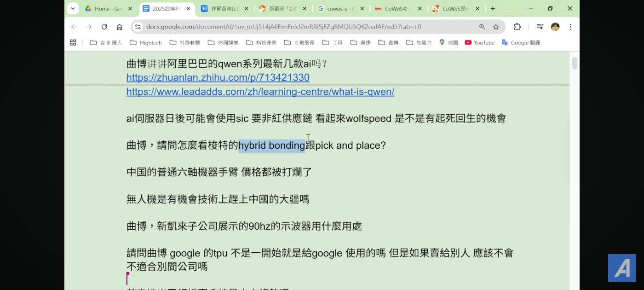The width and height of the screenshot is (644, 290).
Task: Open the media control icon
Action: click(x=540, y=27)
